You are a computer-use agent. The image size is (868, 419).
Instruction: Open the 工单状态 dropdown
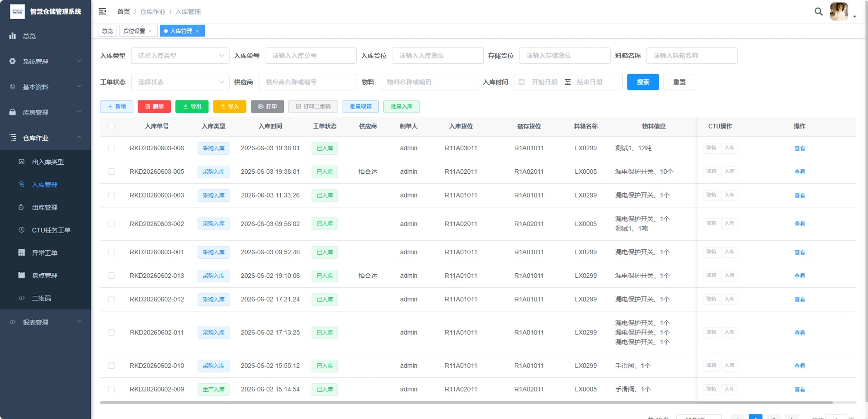click(x=180, y=82)
